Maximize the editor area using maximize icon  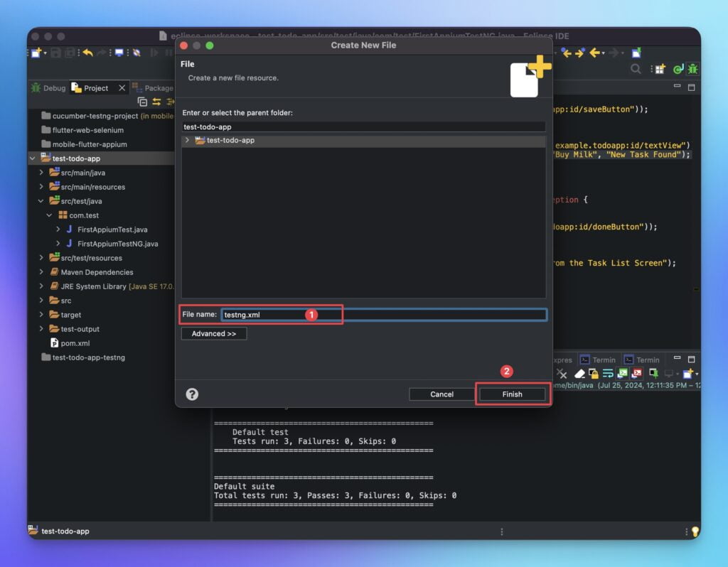point(691,87)
